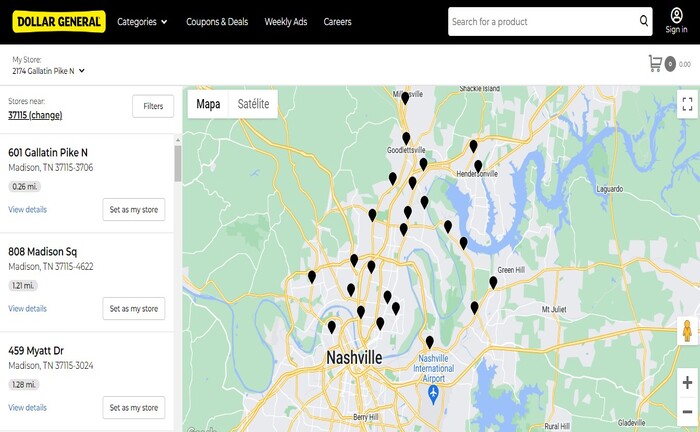Zoom in the map with plus
The image size is (700, 432).
688,382
